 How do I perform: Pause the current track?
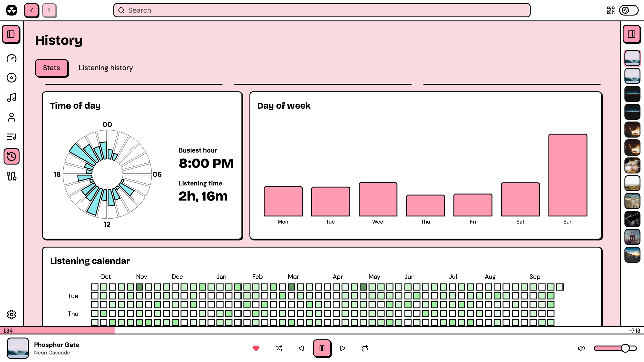(x=322, y=348)
